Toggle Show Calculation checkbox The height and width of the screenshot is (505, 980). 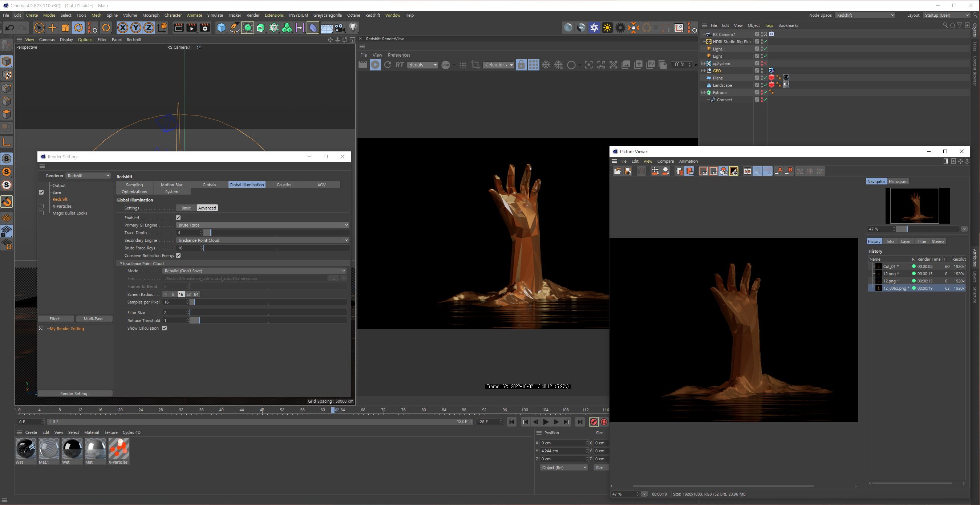[164, 328]
